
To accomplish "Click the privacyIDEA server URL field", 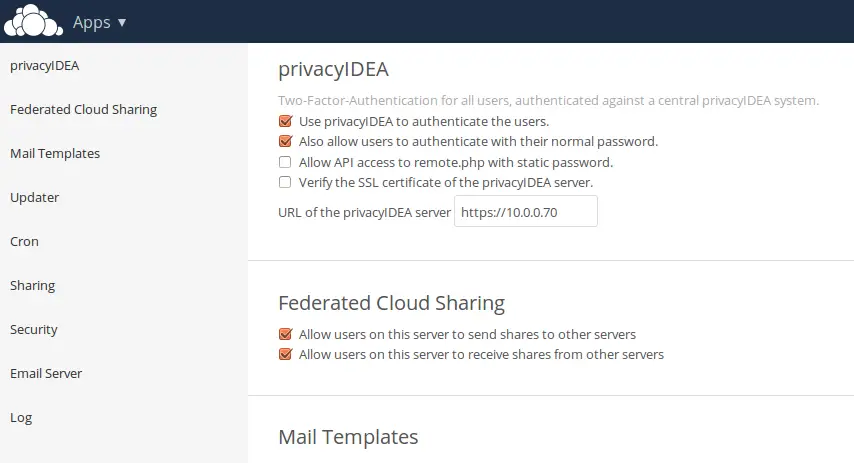I will pos(526,211).
